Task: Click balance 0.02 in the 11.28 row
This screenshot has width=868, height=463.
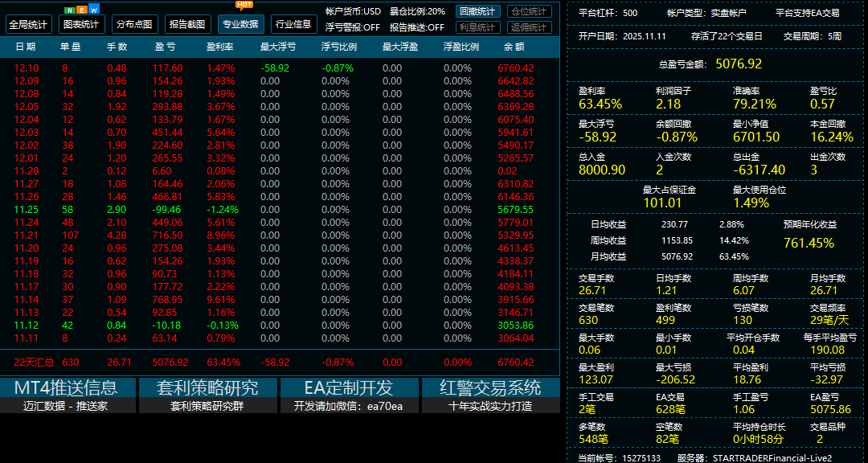Action: [x=508, y=170]
